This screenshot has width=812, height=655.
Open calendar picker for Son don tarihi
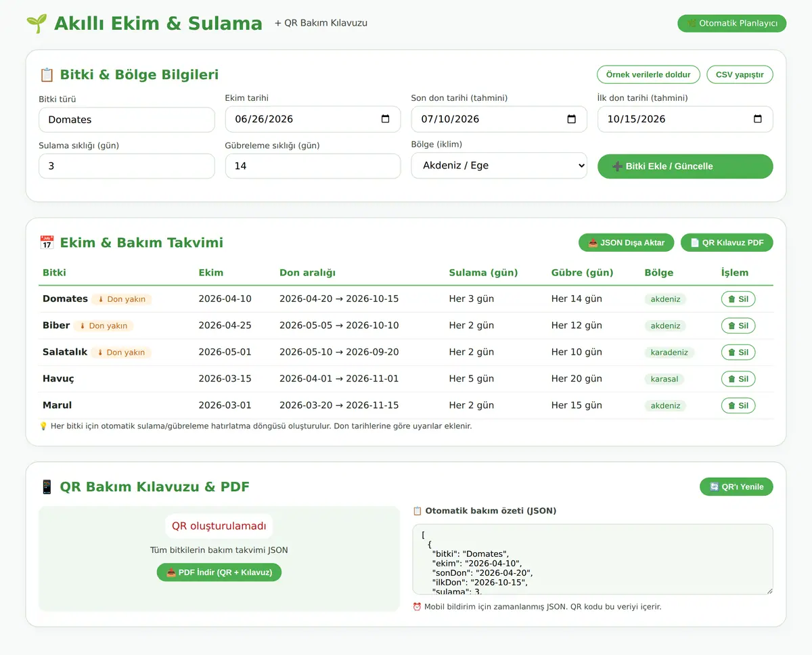pos(572,119)
